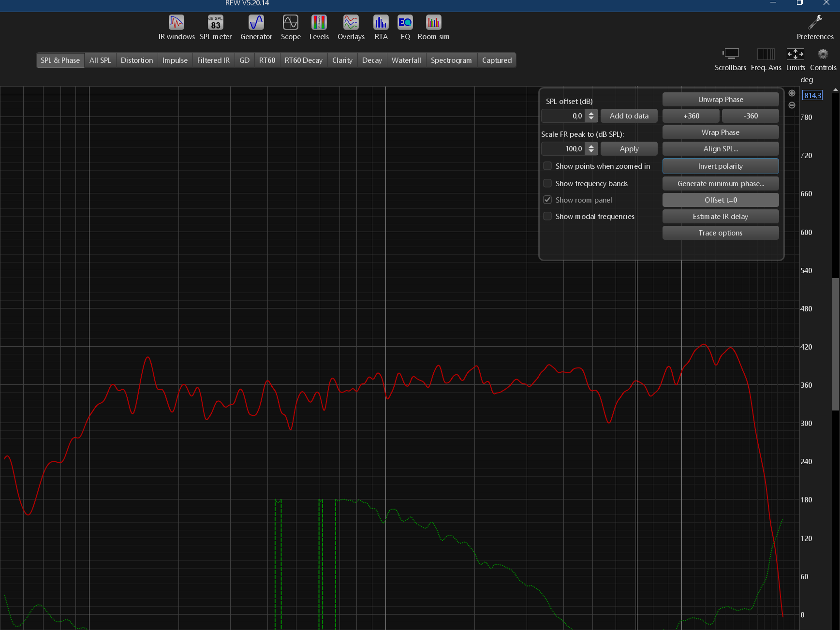The height and width of the screenshot is (630, 840).
Task: Switch to the RT60 Decay tab
Action: (304, 60)
